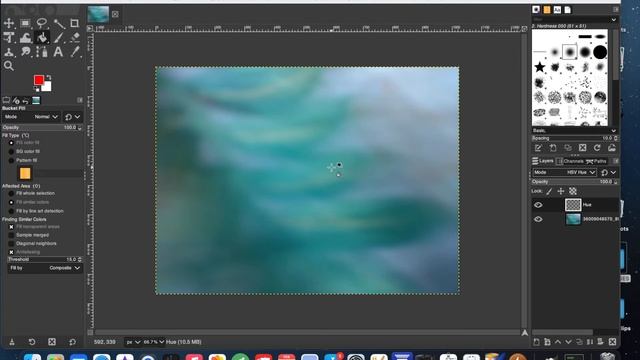Reset tool options to defaults
The width and height of the screenshot is (640, 360).
(x=72, y=342)
